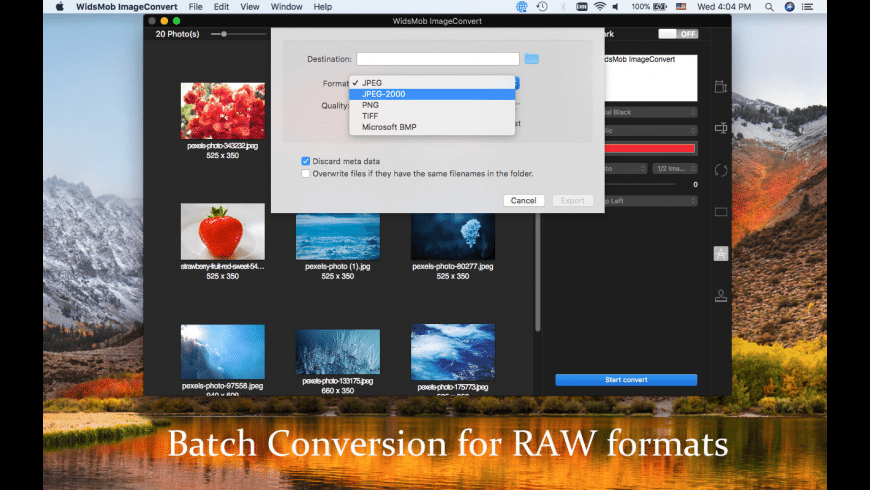
Task: Choose PNG format option
Action: pos(432,105)
